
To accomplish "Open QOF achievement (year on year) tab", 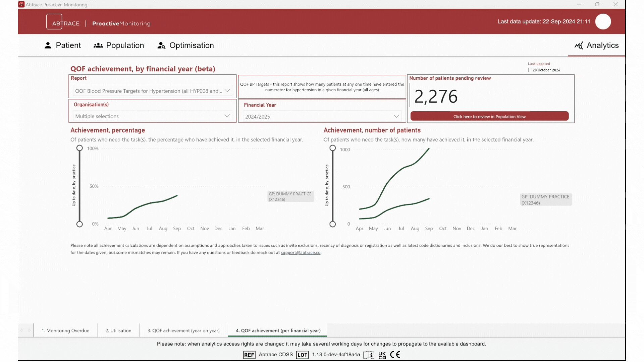I will (x=183, y=330).
